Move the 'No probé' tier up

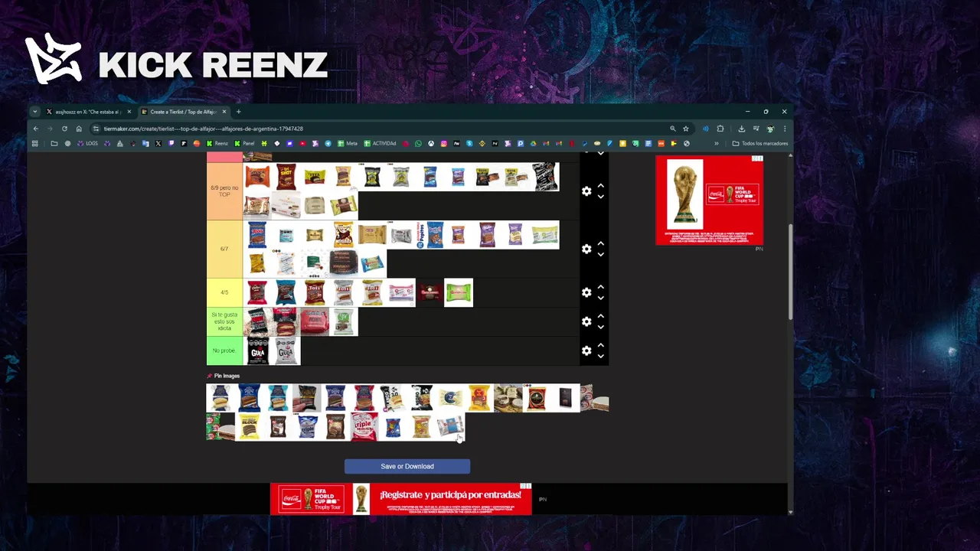click(x=601, y=345)
